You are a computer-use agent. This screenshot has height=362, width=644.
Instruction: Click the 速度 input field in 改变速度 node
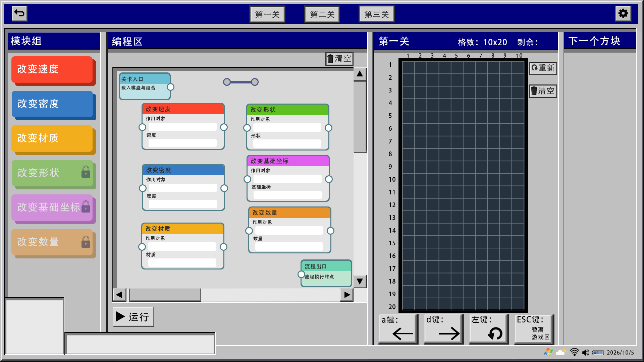point(182,143)
